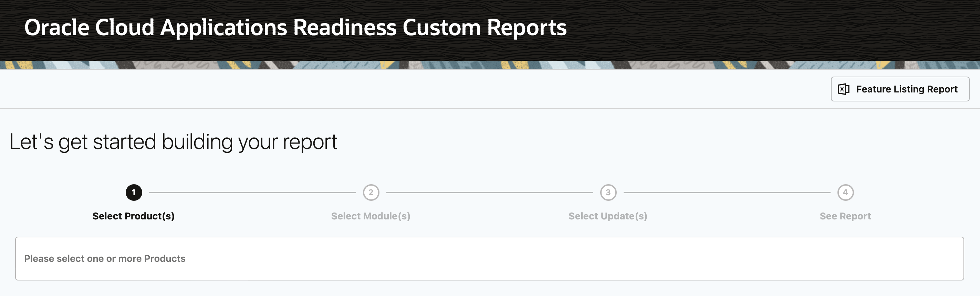Image resolution: width=980 pixels, height=296 pixels.
Task: Click the "Please select one or more Products" placeholder
Action: click(105, 259)
